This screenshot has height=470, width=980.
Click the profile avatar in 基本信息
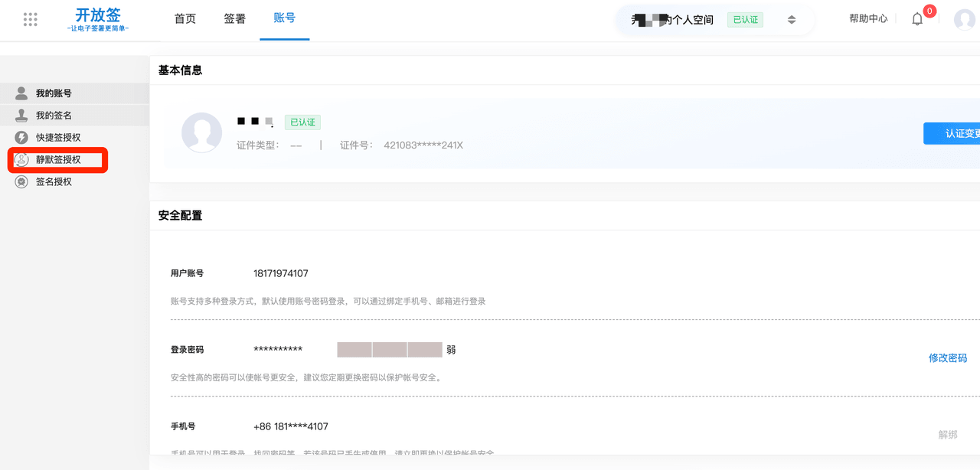[202, 132]
